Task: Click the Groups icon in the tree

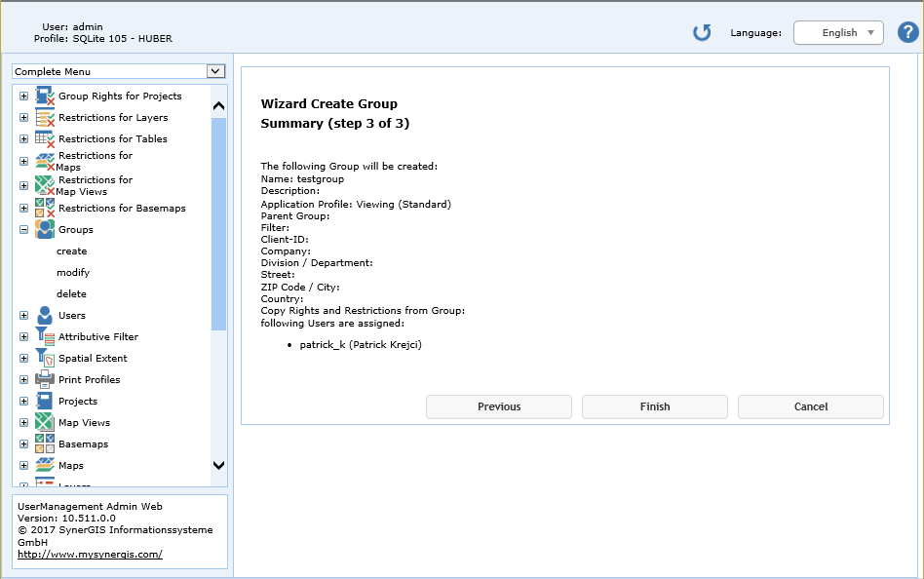Action: tap(43, 229)
